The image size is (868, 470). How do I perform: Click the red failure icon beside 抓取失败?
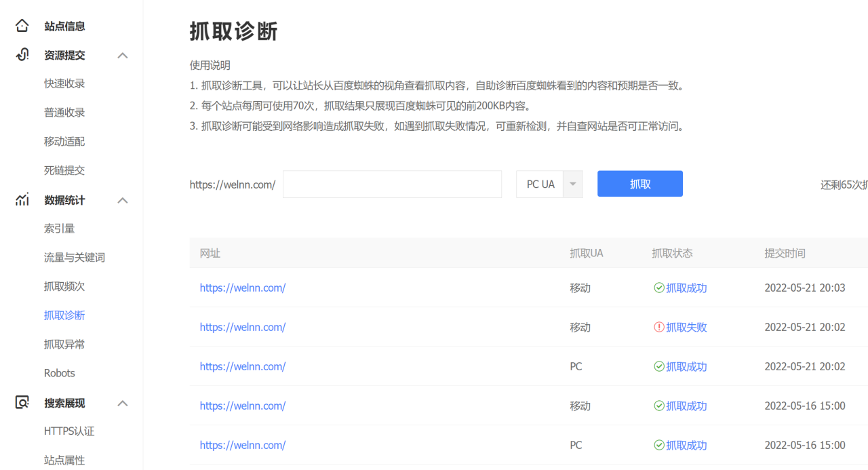pos(658,327)
